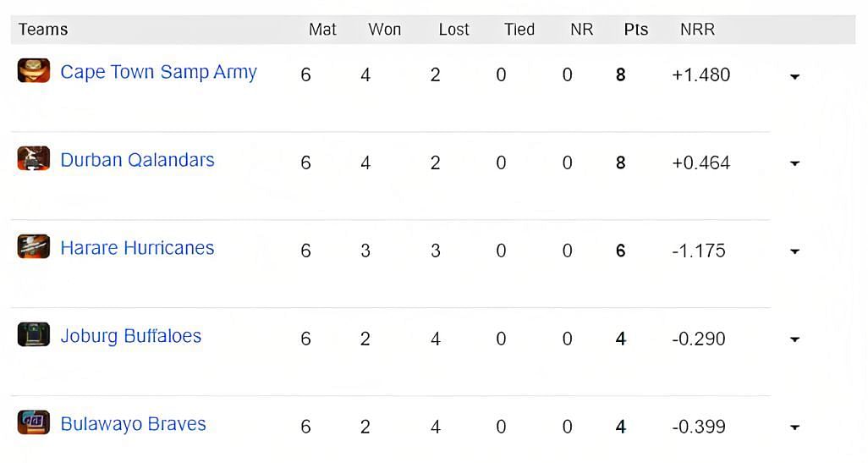
Task: Click the Teams column header
Action: pyautogui.click(x=43, y=30)
